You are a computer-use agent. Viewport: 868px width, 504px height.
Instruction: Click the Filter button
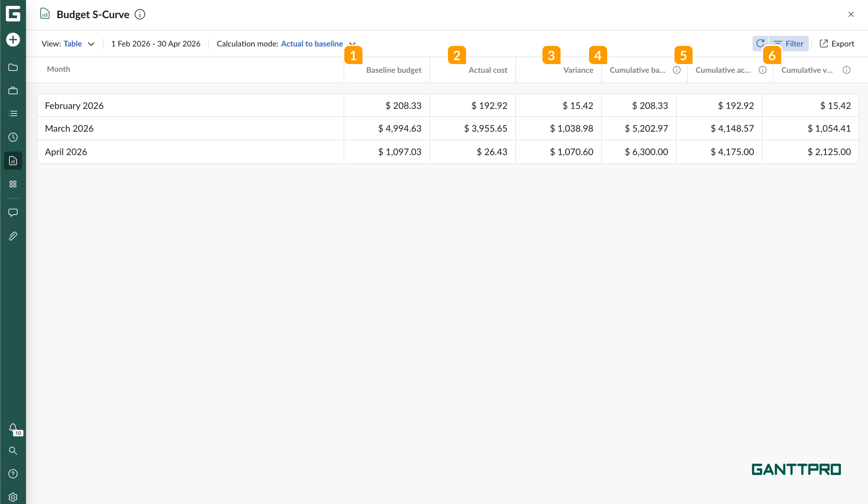coord(789,44)
